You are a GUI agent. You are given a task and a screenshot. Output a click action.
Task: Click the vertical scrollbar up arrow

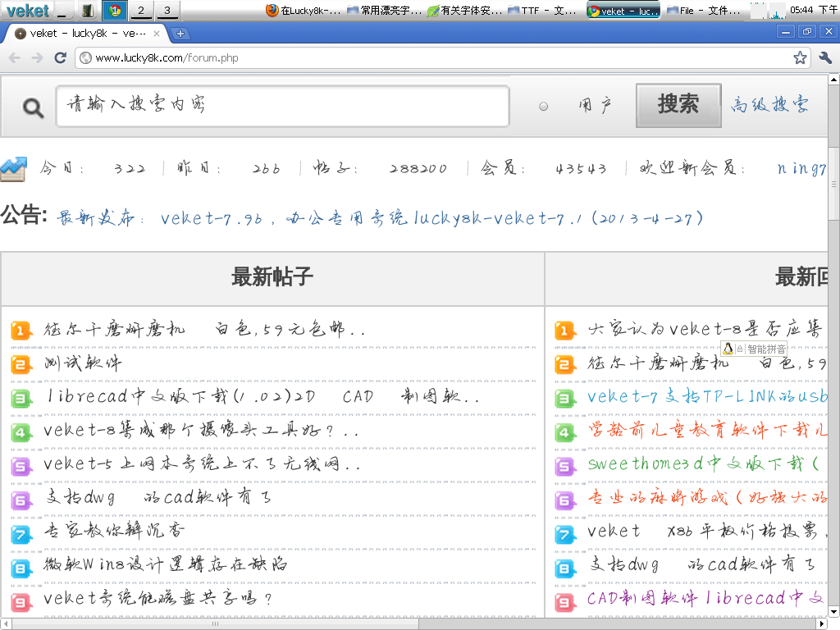(x=833, y=80)
